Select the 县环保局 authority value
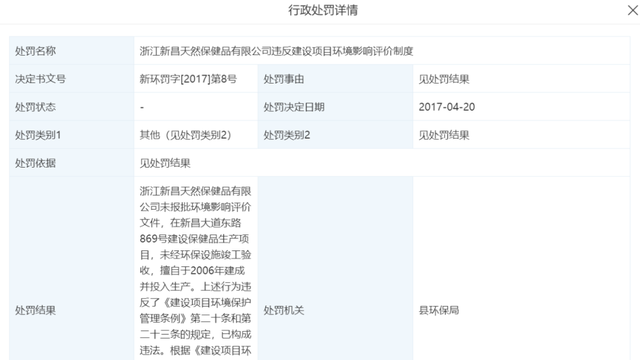Image resolution: width=640 pixels, height=360 pixels. pyautogui.click(x=439, y=310)
